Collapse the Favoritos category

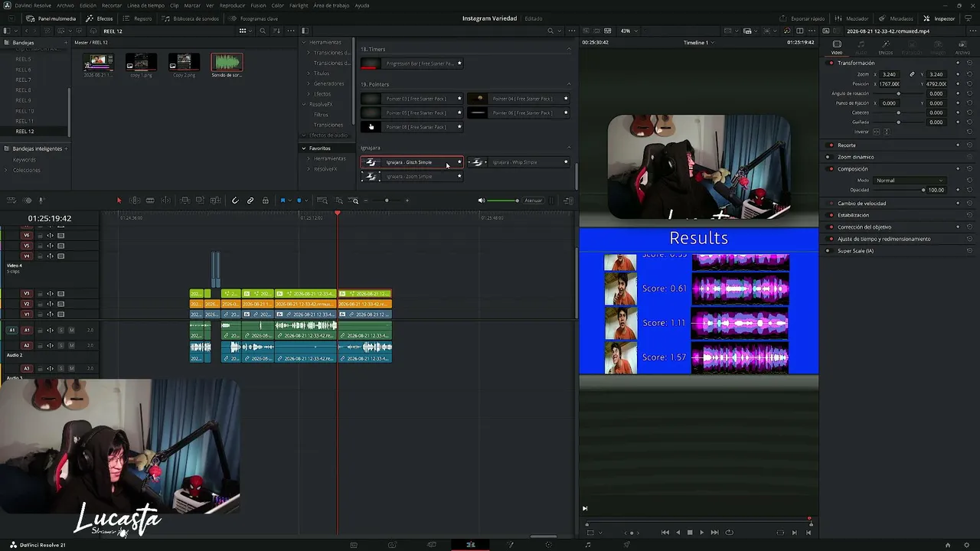coord(304,148)
